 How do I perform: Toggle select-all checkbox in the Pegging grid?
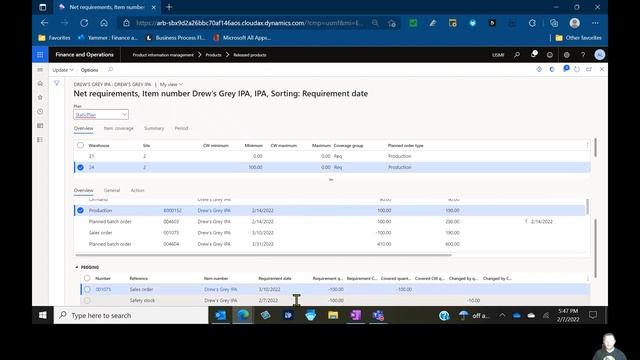tap(87, 278)
